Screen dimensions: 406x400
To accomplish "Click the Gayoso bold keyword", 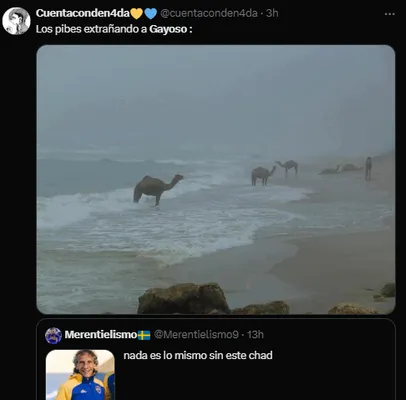I will click(168, 29).
